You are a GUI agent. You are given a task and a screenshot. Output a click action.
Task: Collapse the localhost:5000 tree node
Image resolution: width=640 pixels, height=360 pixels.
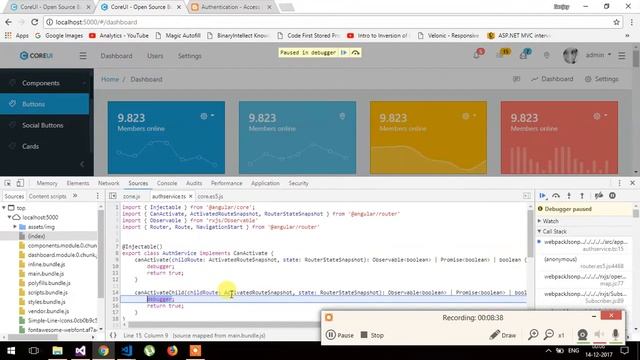point(9,217)
